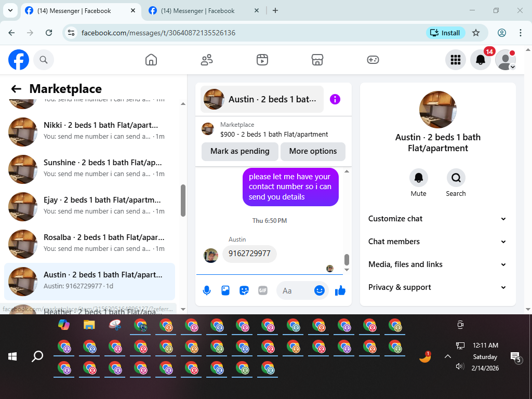Open Facebook search magnifier

pos(44,60)
